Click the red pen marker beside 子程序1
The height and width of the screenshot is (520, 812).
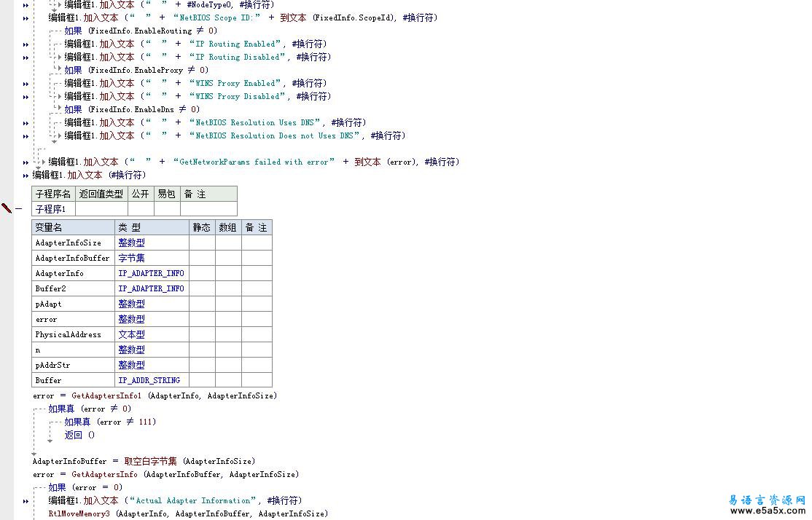coord(7,209)
